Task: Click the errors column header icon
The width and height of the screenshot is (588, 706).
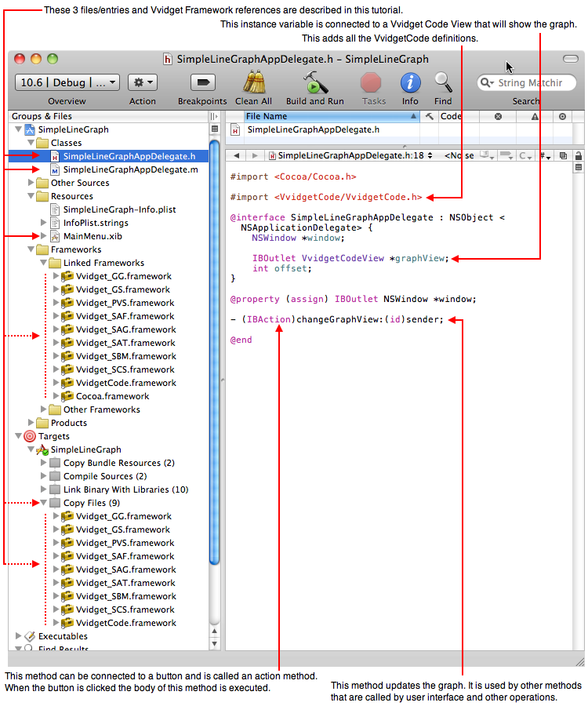Action: (498, 116)
